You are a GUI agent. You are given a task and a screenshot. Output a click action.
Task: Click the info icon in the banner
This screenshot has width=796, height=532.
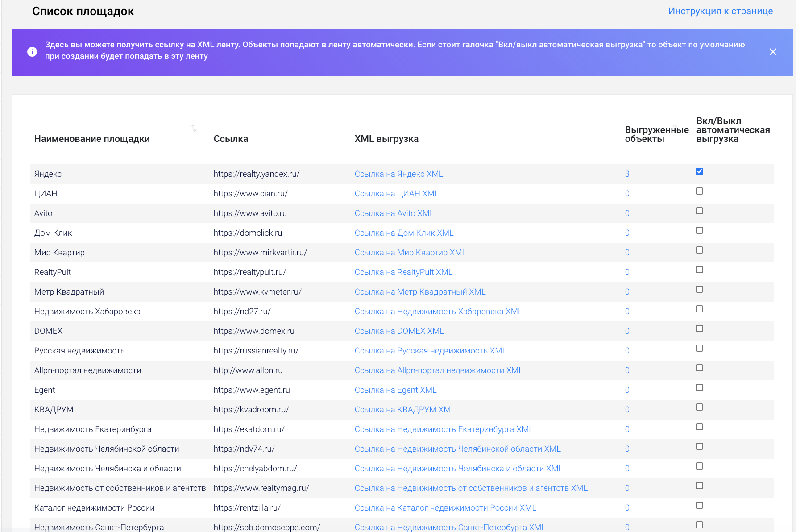(x=32, y=52)
